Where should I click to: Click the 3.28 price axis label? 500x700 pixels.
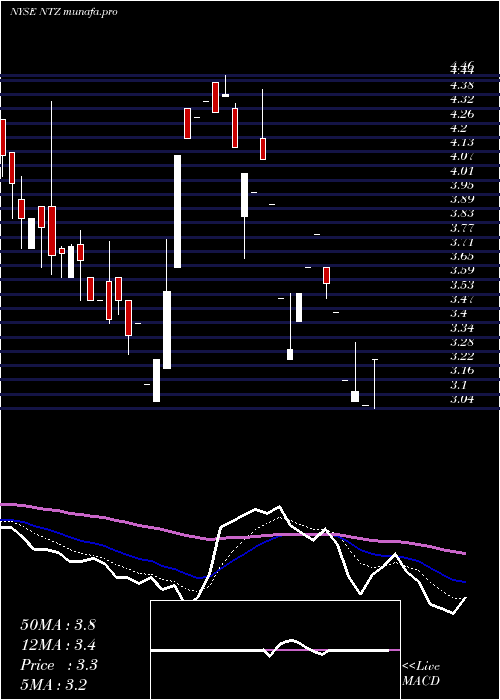(462, 342)
